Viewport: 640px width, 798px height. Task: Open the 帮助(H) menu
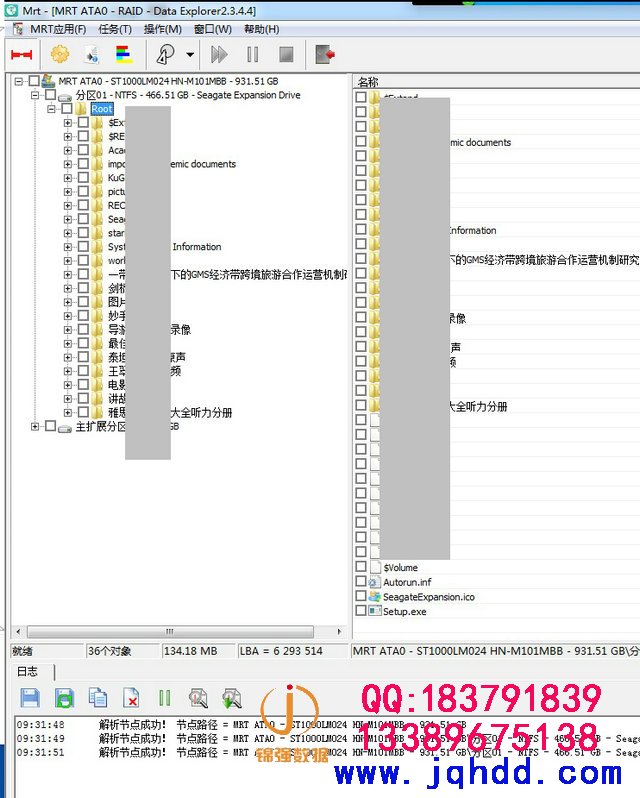pyautogui.click(x=261, y=29)
